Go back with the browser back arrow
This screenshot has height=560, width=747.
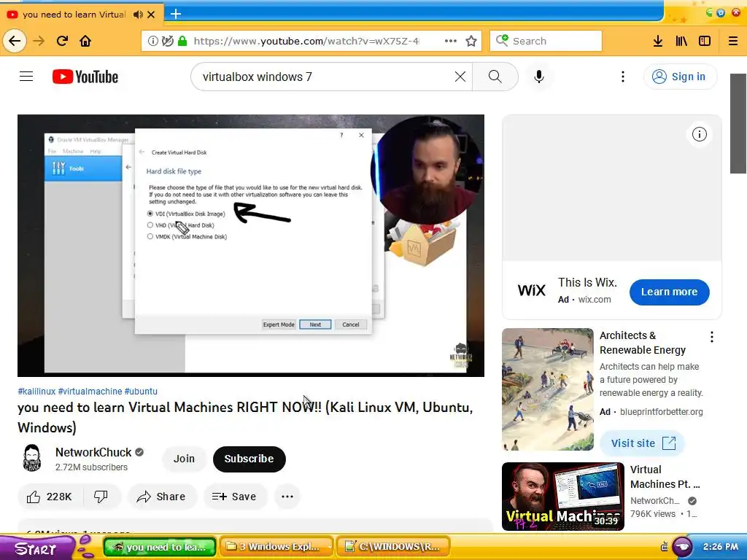[x=15, y=41]
